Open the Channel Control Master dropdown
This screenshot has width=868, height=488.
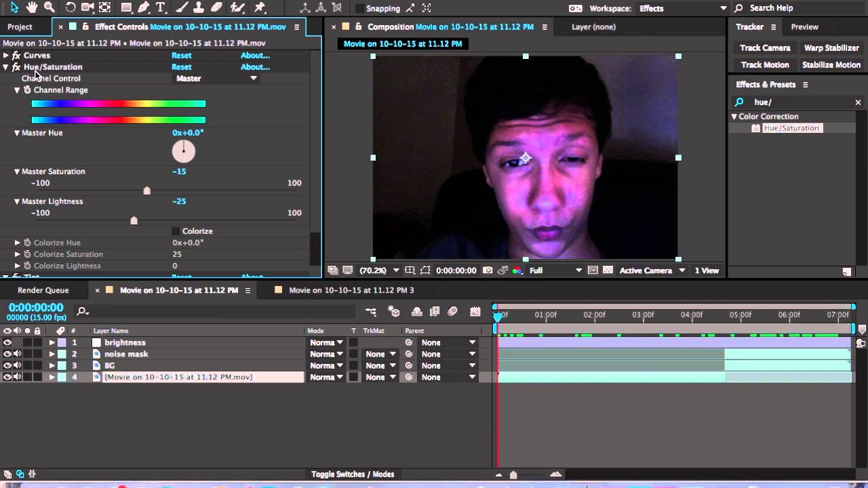pos(216,79)
